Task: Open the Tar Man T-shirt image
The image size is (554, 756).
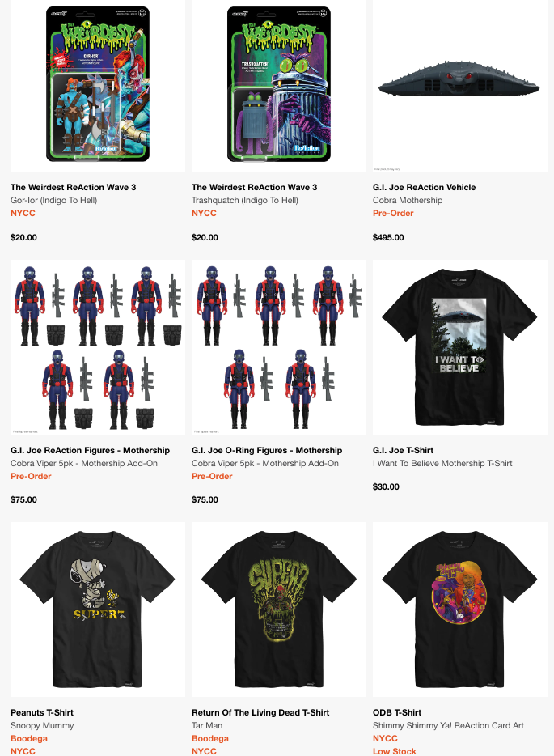Action: point(279,609)
